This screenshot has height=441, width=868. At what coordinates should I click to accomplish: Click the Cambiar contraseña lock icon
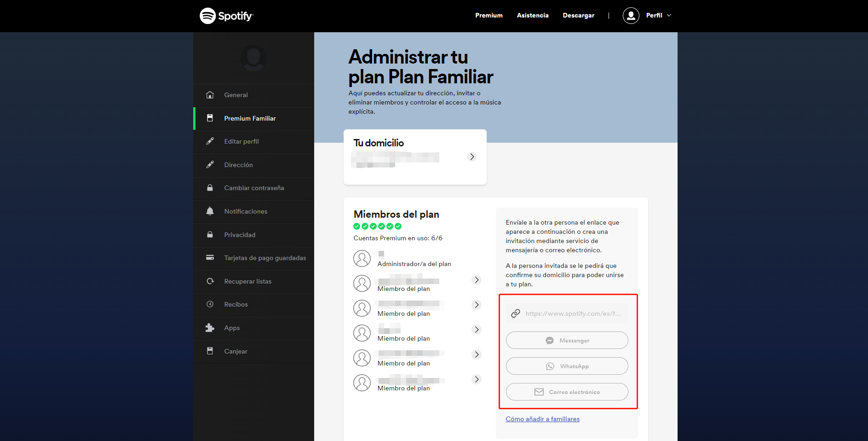[210, 188]
